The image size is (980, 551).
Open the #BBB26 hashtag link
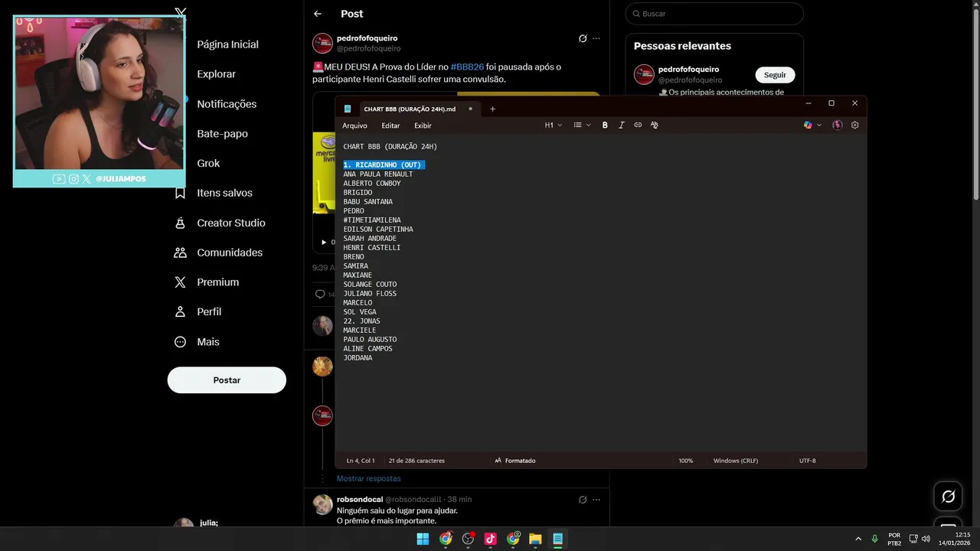pos(467,67)
